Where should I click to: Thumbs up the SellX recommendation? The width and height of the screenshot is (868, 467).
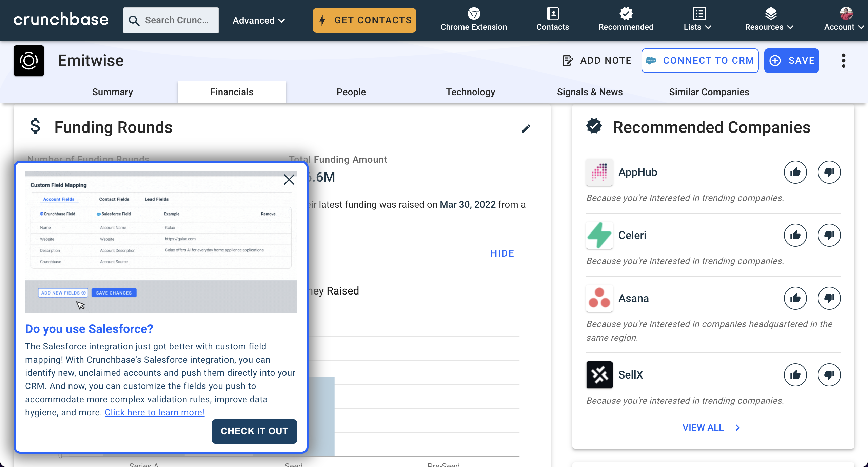pos(795,375)
